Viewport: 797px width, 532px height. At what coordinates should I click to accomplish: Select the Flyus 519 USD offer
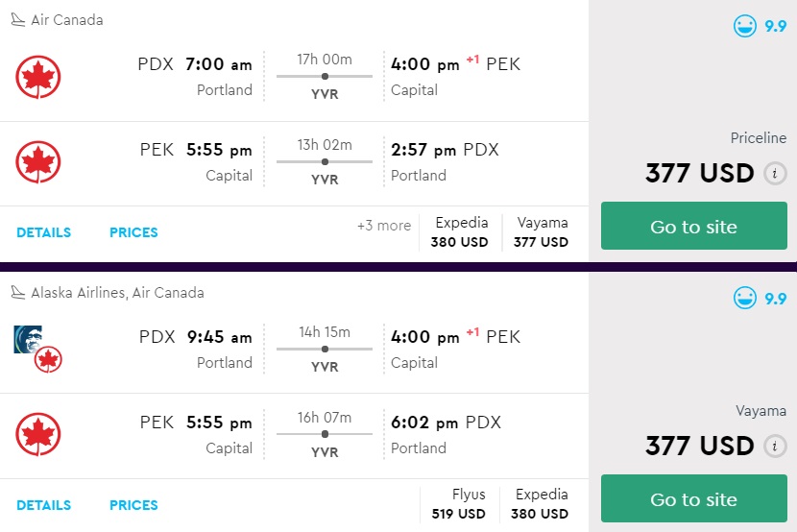(x=460, y=504)
